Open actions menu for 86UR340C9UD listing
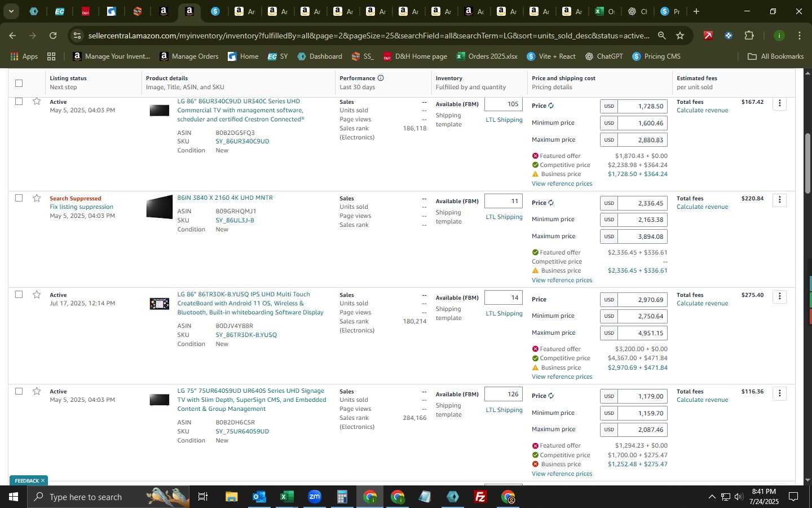The height and width of the screenshot is (508, 812). click(x=779, y=103)
